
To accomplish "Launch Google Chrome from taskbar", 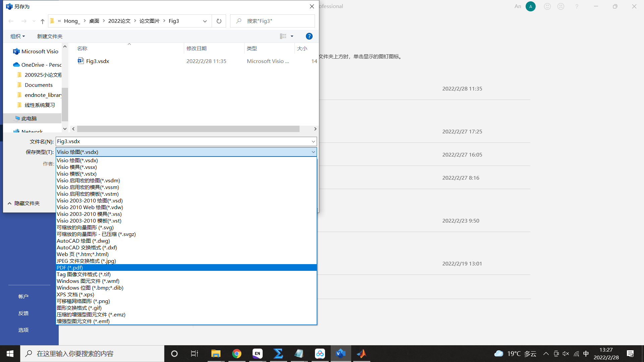I will pos(237,354).
